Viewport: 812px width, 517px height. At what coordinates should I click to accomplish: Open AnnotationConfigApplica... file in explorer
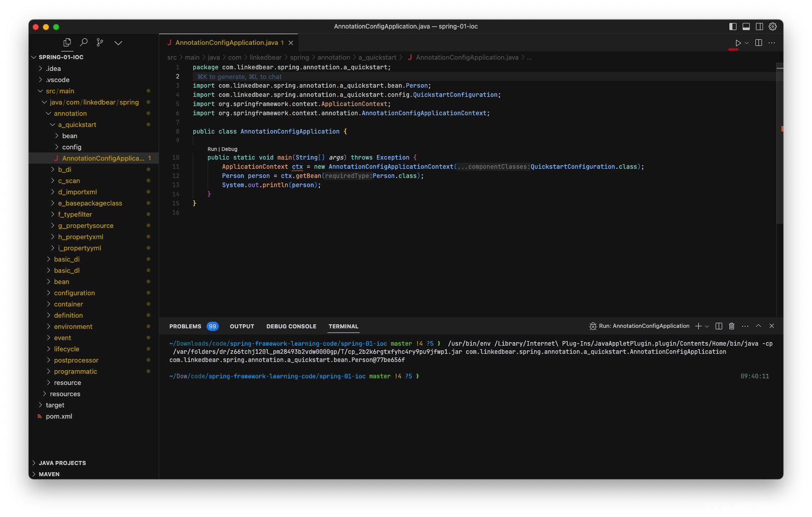(x=93, y=158)
